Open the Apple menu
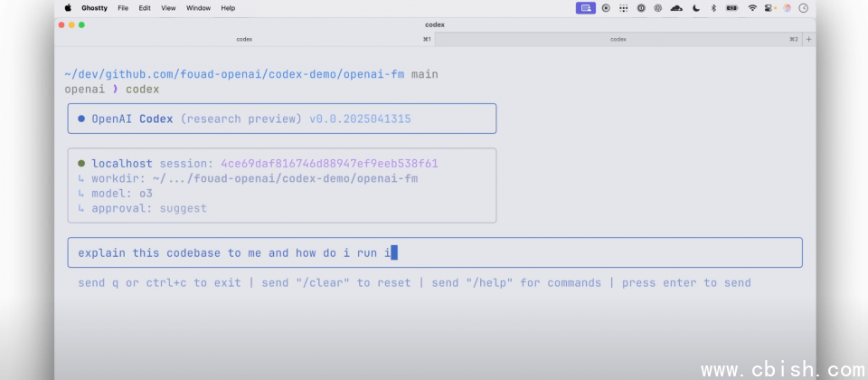868x380 pixels. (68, 8)
